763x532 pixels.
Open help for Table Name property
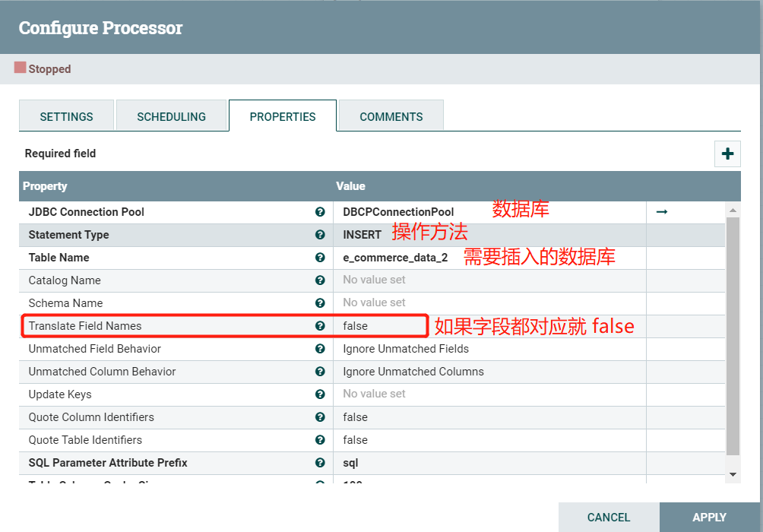click(x=320, y=258)
